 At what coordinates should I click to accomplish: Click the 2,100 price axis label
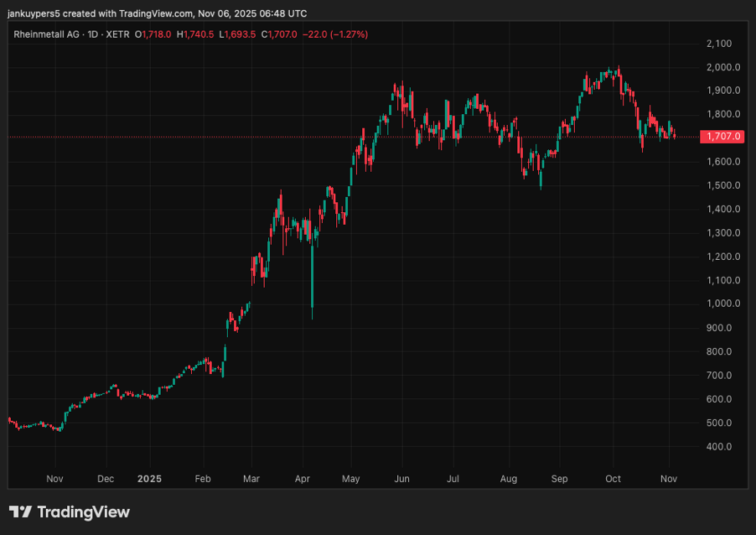click(x=719, y=44)
